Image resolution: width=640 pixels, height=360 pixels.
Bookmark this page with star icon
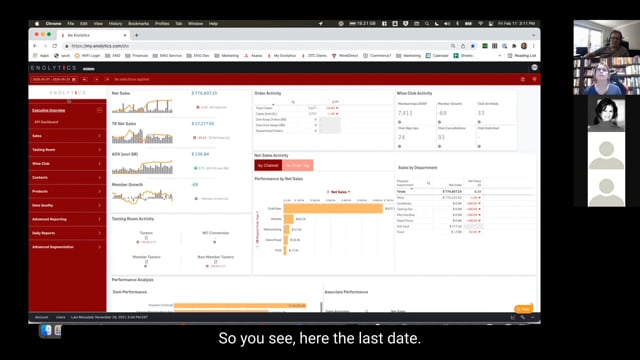473,46
